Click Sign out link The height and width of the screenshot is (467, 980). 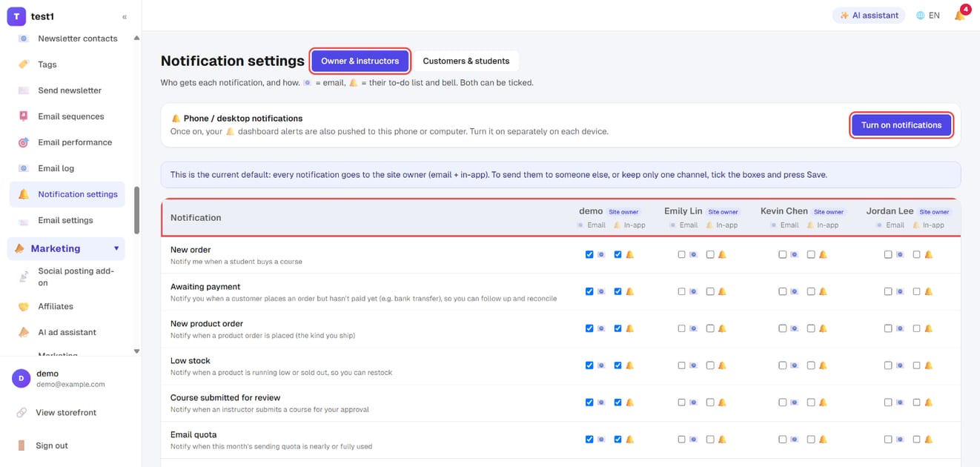(x=51, y=446)
